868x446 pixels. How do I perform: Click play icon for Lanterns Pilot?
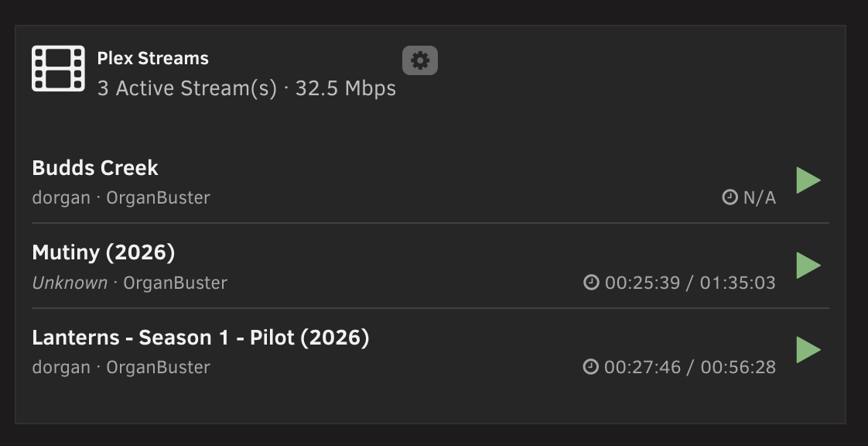pyautogui.click(x=808, y=350)
